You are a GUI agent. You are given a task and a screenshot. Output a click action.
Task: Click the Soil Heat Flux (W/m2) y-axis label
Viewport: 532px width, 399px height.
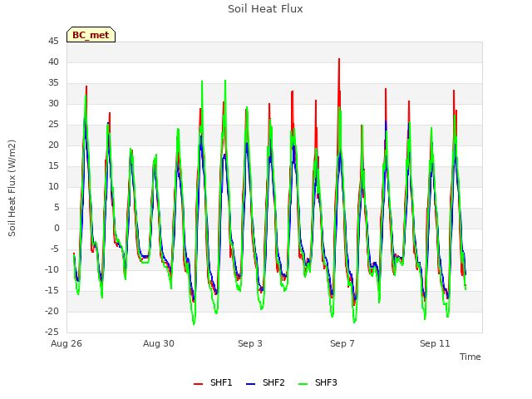point(12,188)
